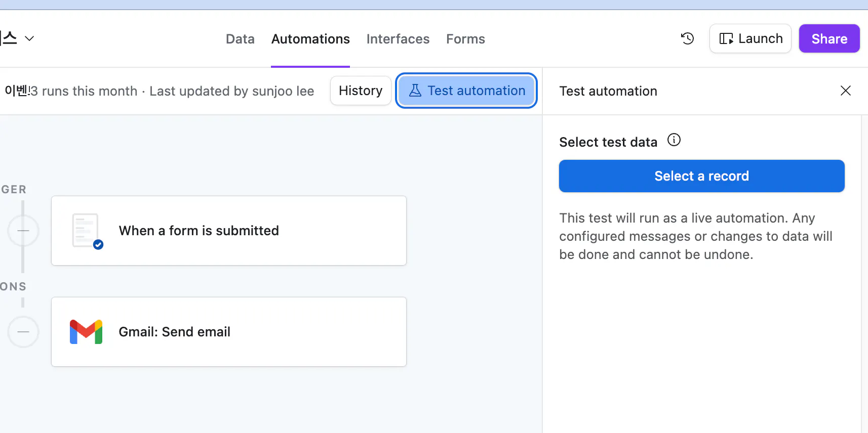Image resolution: width=868 pixels, height=433 pixels.
Task: Click the Share button
Action: coord(829,38)
